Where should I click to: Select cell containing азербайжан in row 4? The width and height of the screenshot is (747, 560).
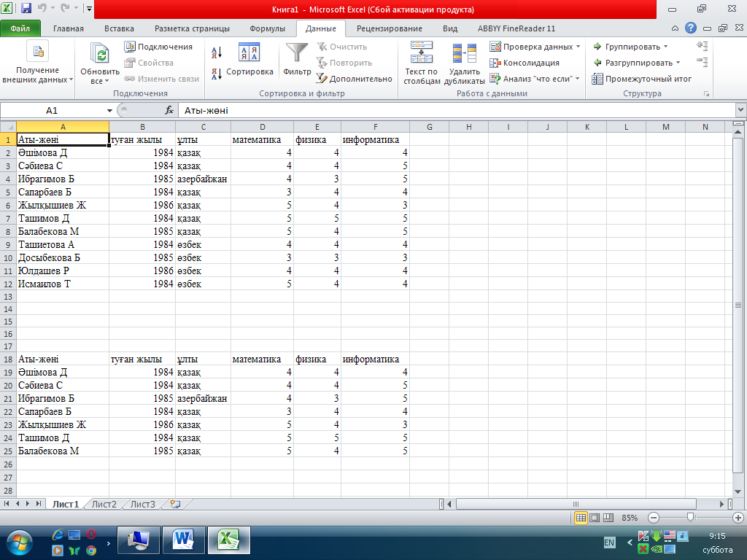pos(203,179)
